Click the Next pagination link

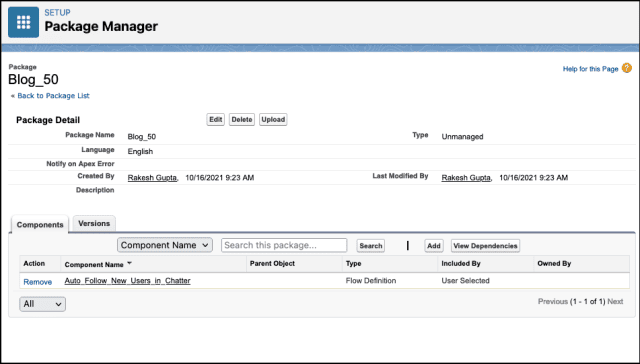pyautogui.click(x=615, y=302)
